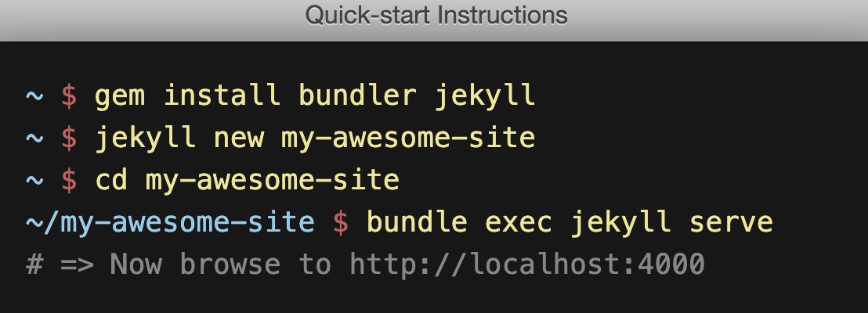Click the word 'new' in second command
868x313 pixels.
coord(239,139)
